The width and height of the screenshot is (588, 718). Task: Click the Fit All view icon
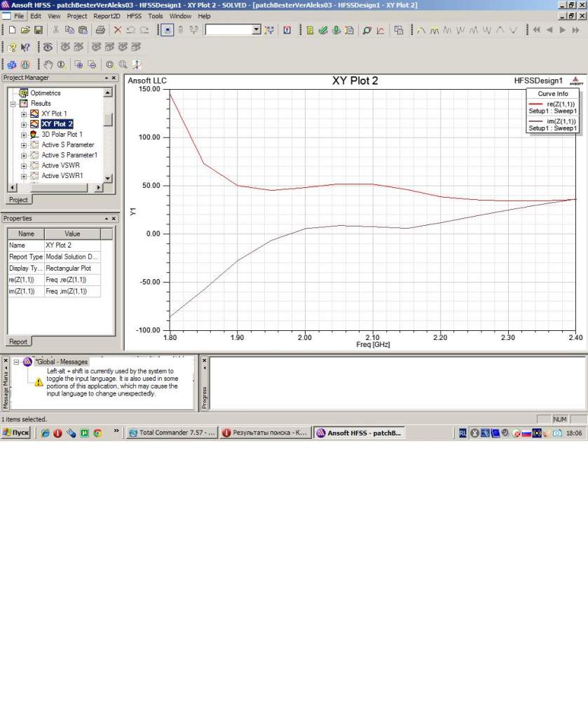pyautogui.click(x=110, y=65)
